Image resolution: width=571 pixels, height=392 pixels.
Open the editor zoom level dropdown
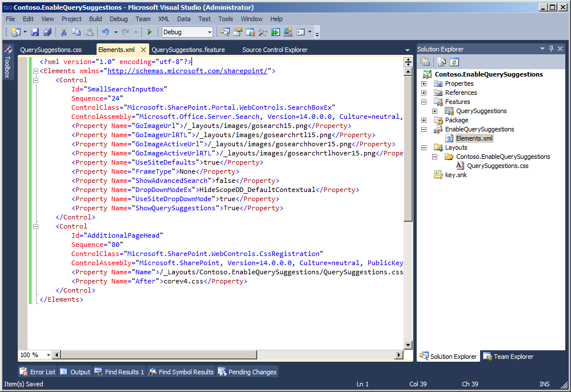(49, 355)
